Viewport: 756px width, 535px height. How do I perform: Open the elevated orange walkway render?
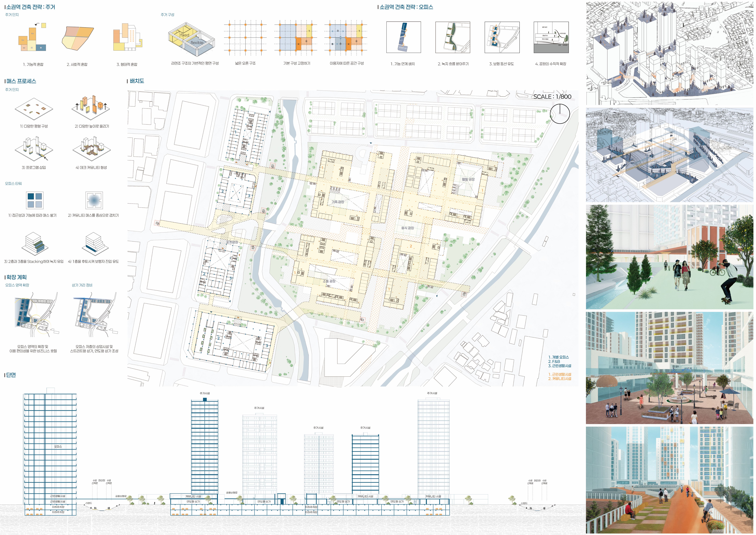pyautogui.click(x=669, y=480)
